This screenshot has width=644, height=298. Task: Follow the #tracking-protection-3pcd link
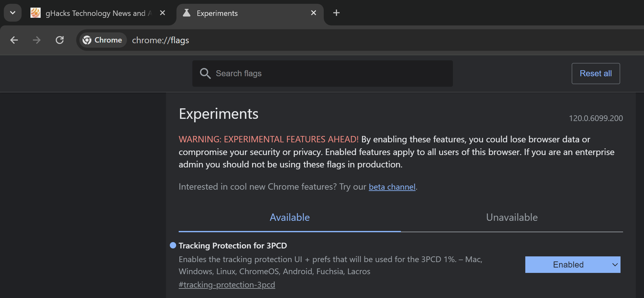coord(227,284)
